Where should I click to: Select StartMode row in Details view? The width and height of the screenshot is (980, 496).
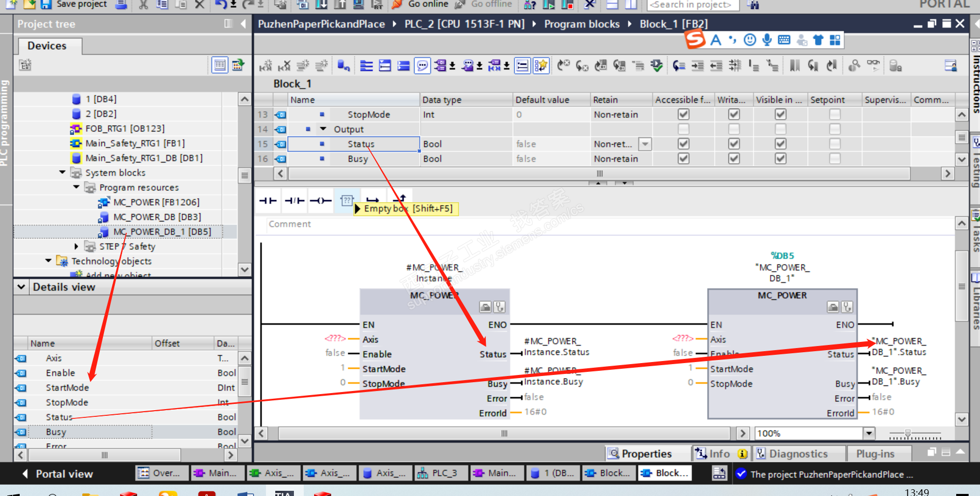(125, 387)
